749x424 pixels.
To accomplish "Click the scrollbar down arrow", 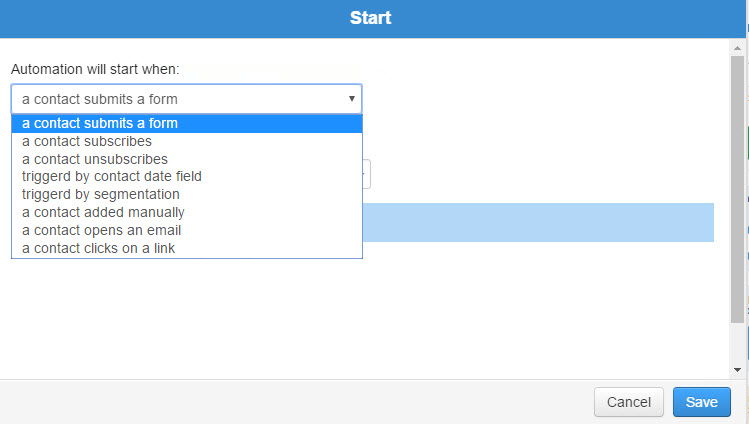I will (x=737, y=370).
